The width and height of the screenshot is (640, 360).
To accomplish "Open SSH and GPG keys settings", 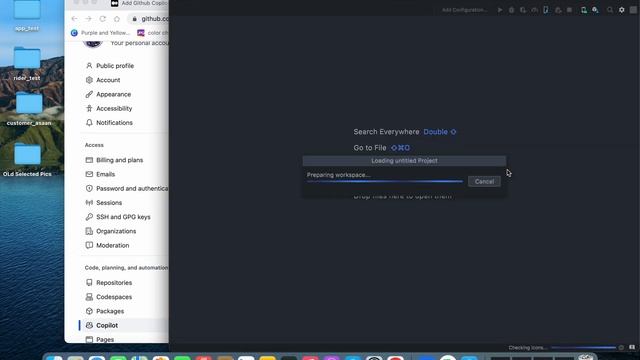I will tap(118, 217).
